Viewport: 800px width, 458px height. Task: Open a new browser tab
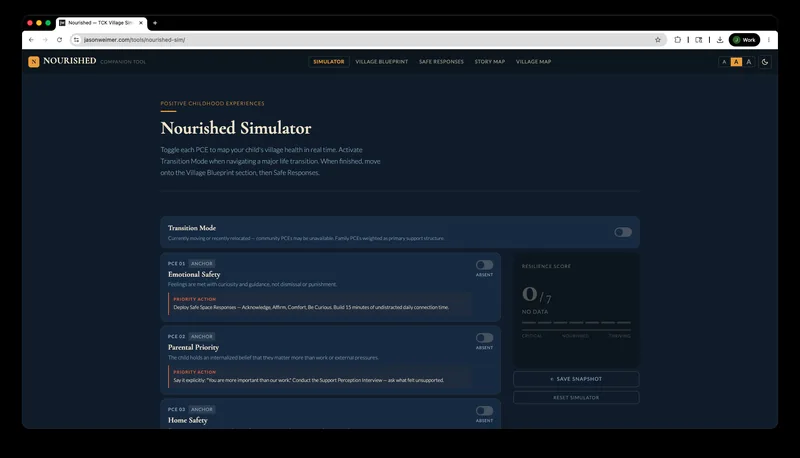[155, 23]
